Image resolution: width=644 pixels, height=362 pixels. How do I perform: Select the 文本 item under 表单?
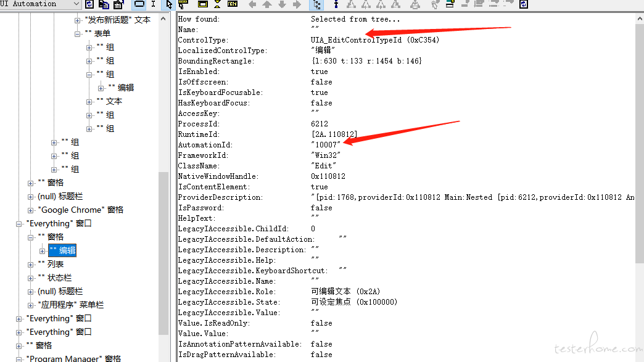pyautogui.click(x=109, y=101)
